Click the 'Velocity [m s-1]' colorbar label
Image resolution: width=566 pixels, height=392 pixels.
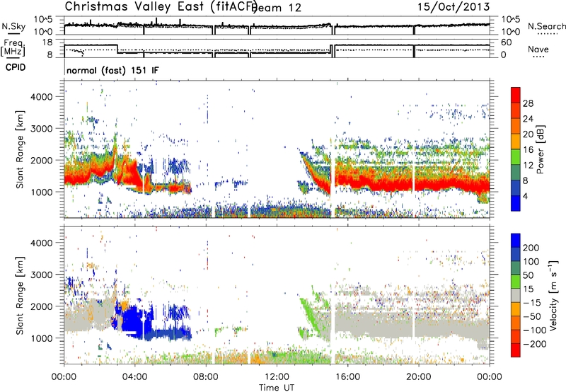pyautogui.click(x=553, y=295)
